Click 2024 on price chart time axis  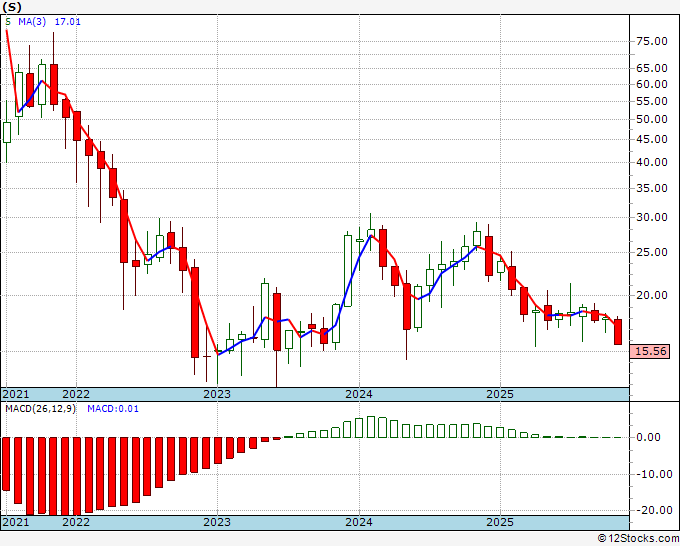coord(359,394)
